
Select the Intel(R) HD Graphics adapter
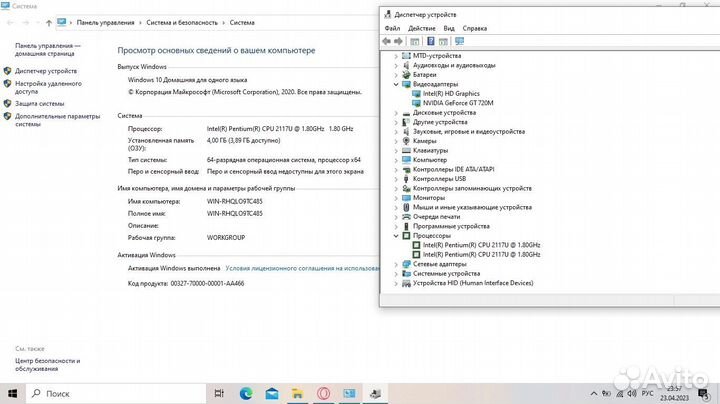pos(451,94)
